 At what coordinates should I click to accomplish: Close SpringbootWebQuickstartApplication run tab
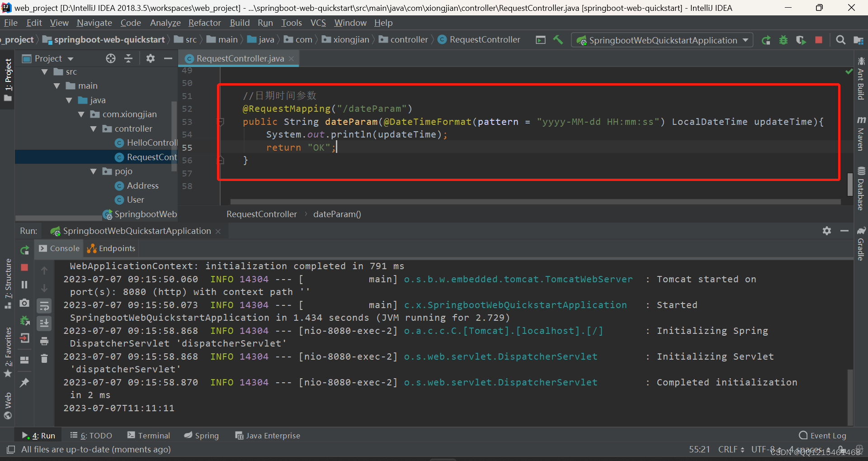[218, 231]
